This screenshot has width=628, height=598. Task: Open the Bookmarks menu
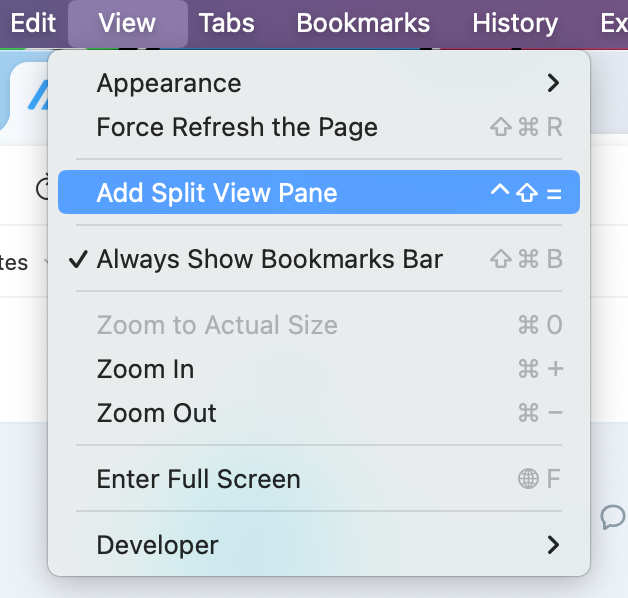pos(363,23)
